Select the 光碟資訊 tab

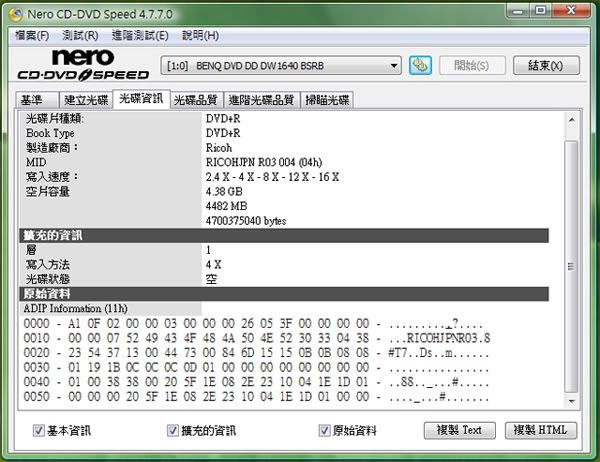tap(141, 99)
